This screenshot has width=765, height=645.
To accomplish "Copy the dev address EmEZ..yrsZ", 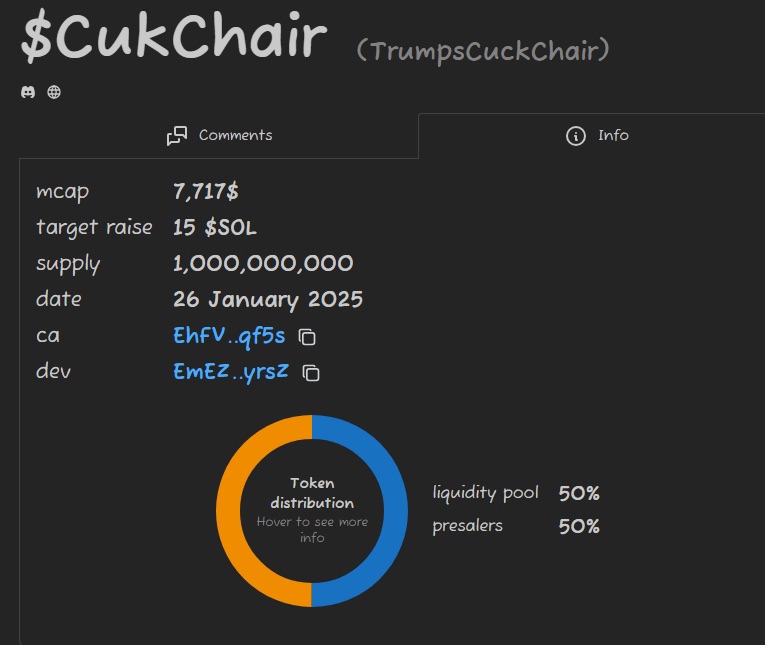I will 312,373.
